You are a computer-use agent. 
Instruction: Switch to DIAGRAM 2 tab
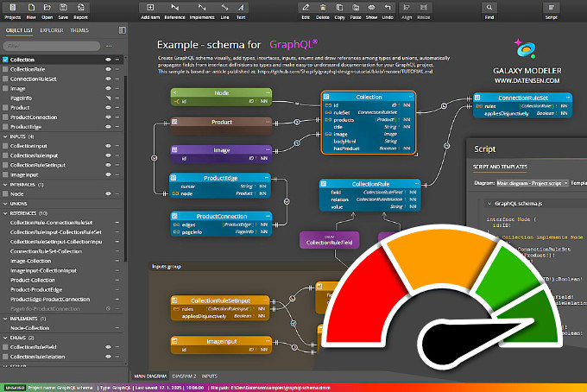click(x=184, y=376)
